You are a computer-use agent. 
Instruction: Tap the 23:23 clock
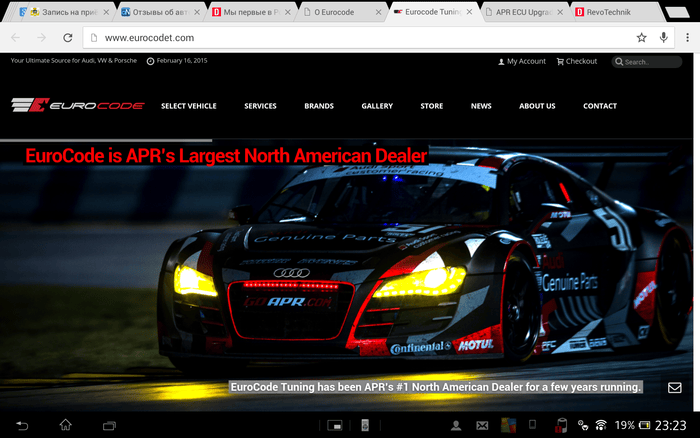[671, 425]
